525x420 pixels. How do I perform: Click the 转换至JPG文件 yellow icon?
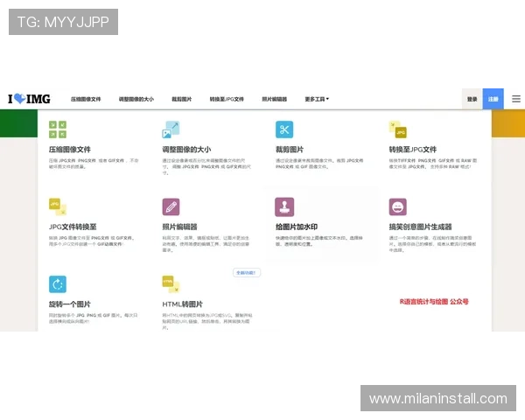pyautogui.click(x=398, y=129)
